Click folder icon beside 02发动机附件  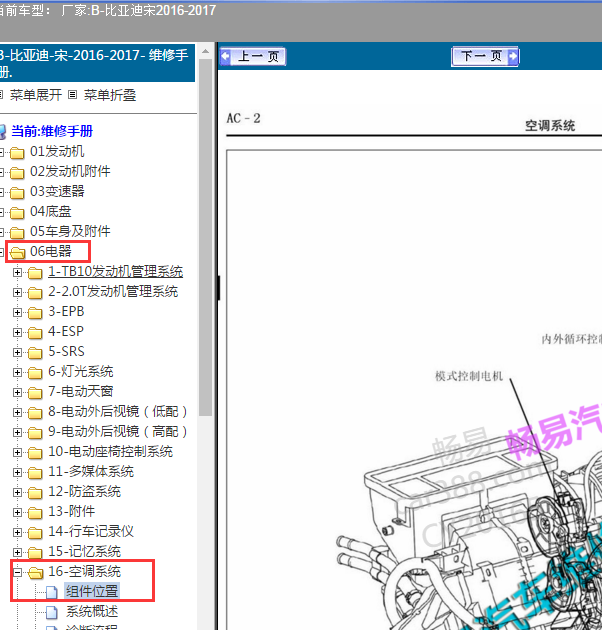(x=17, y=173)
